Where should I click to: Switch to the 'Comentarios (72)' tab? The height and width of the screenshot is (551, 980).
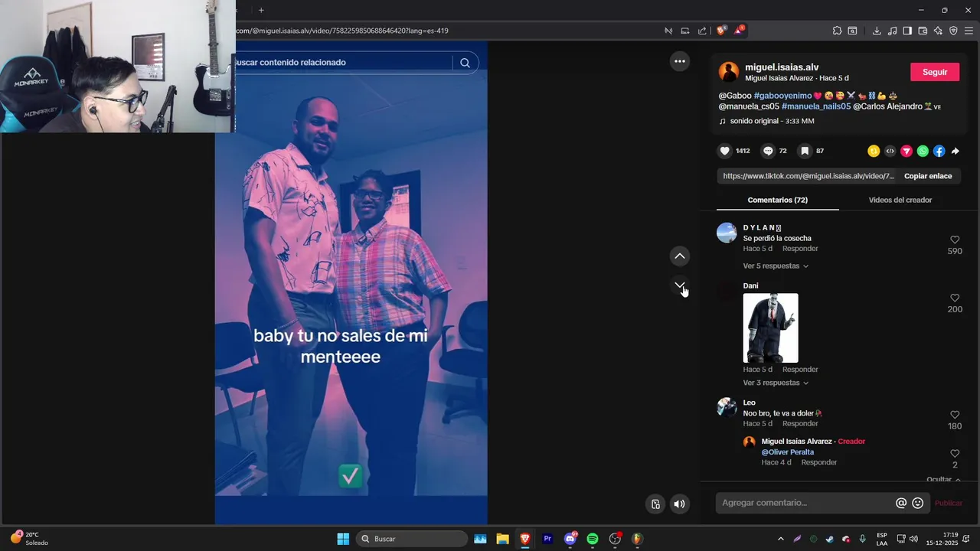[x=777, y=200]
